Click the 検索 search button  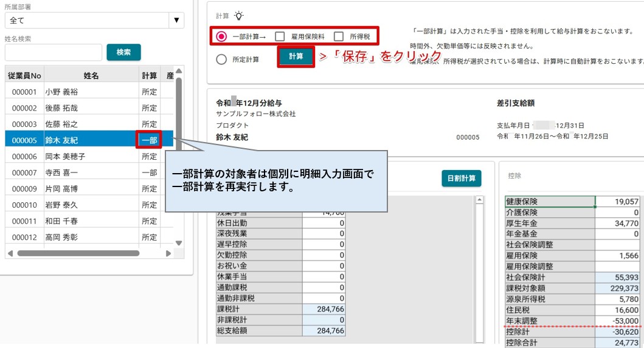[x=123, y=52]
